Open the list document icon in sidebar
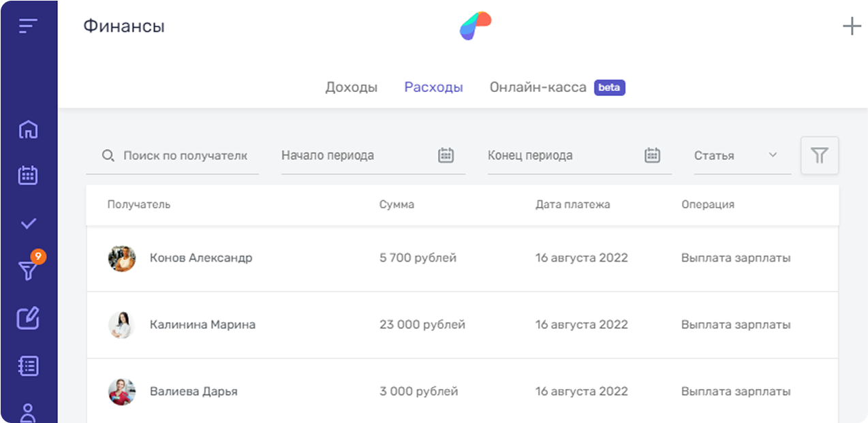This screenshot has width=868, height=423. [28, 366]
